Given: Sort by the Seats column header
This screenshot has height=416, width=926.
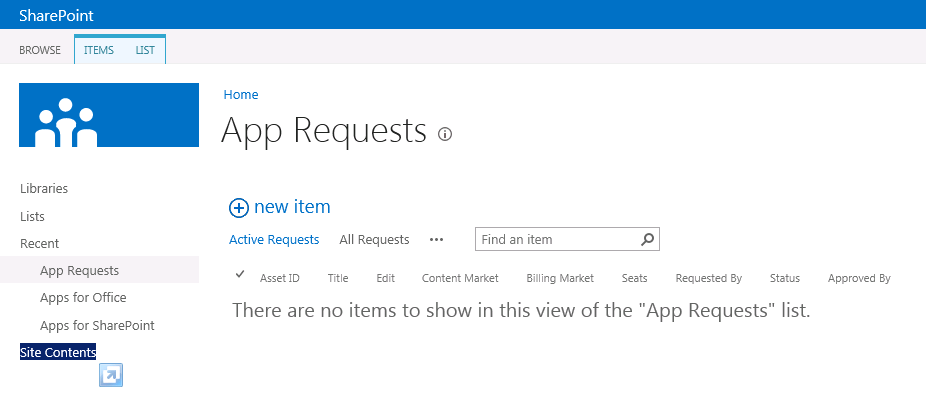Looking at the screenshot, I should [x=634, y=278].
